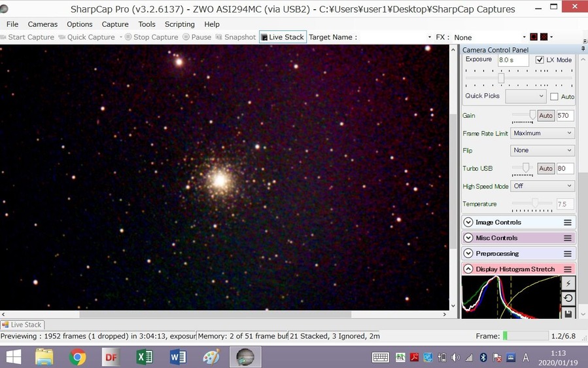Click the red crossed reticule overlay icon

point(544,37)
